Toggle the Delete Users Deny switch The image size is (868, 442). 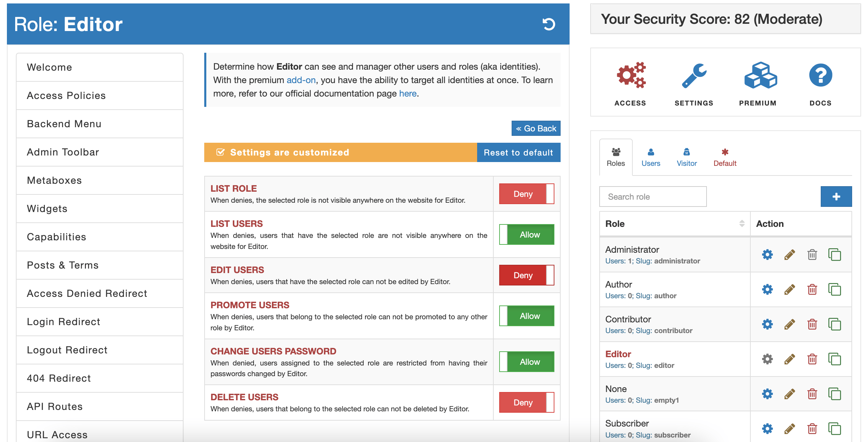(526, 402)
